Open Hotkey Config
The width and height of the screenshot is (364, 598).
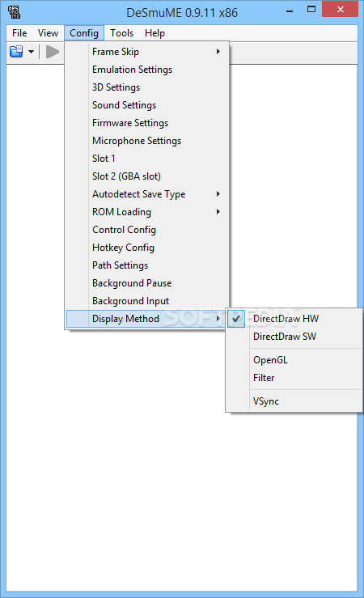(x=147, y=248)
